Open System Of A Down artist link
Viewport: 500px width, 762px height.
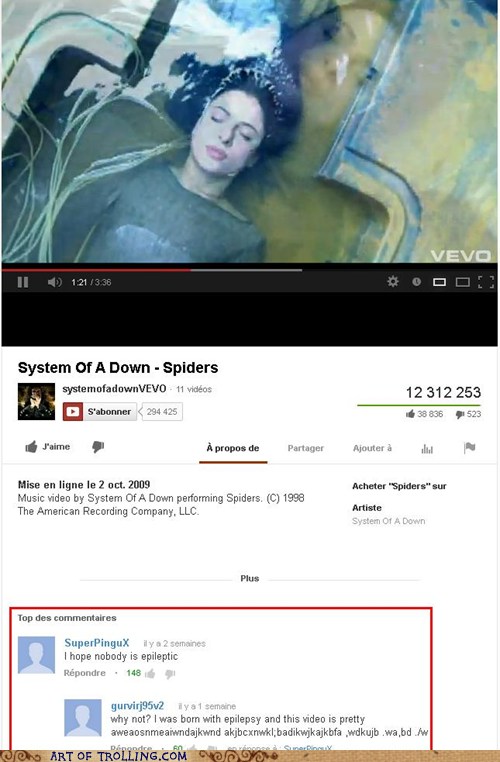click(389, 521)
